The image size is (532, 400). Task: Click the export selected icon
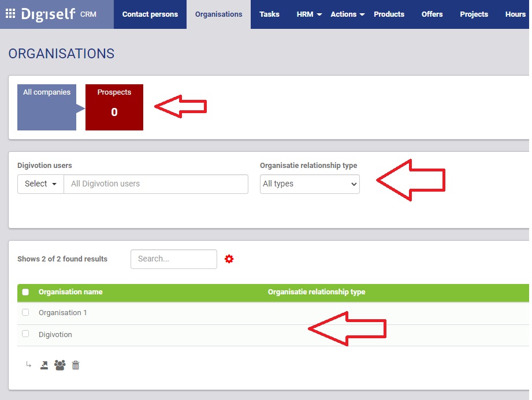click(44, 365)
